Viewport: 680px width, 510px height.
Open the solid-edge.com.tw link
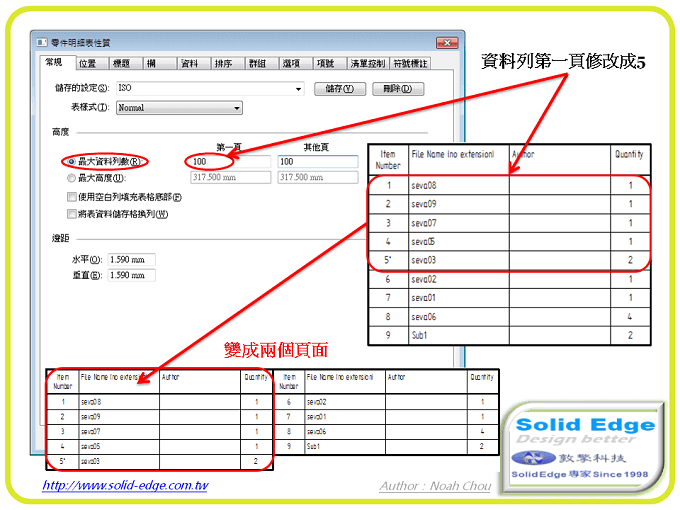point(125,486)
